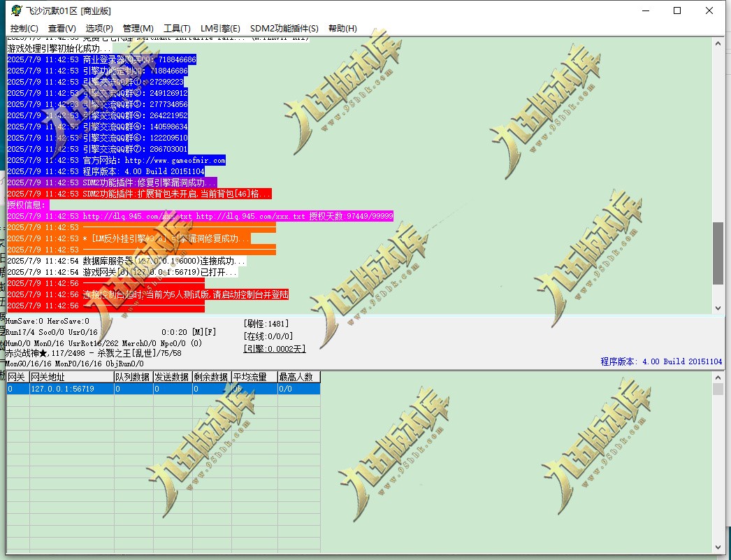The image size is (731, 560).
Task: Click gateway list scrollbar up arrow
Action: click(x=718, y=378)
